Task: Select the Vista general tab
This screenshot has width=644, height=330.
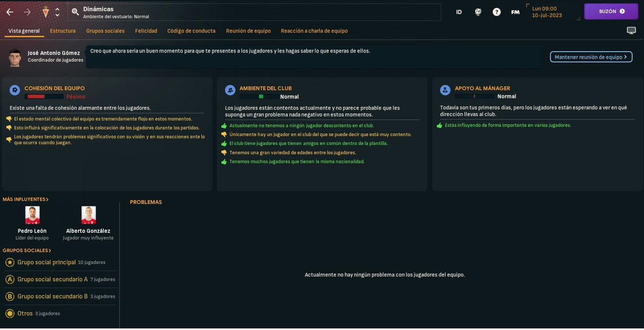Action: tap(24, 31)
